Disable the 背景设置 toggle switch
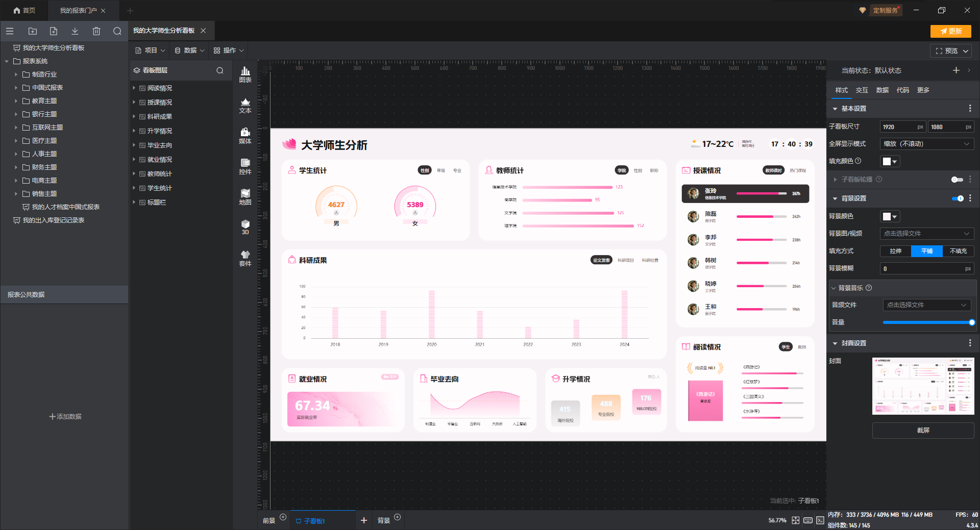This screenshot has width=980, height=530. [x=958, y=198]
